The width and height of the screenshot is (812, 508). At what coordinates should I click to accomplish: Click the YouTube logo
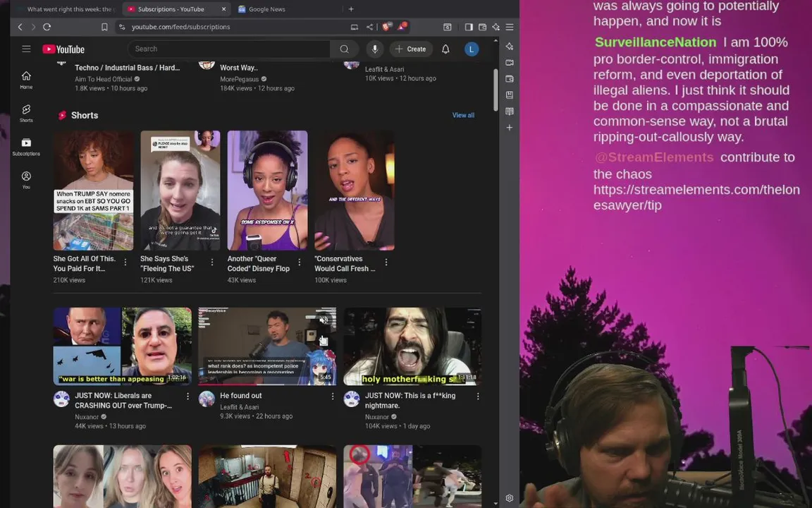pos(63,49)
